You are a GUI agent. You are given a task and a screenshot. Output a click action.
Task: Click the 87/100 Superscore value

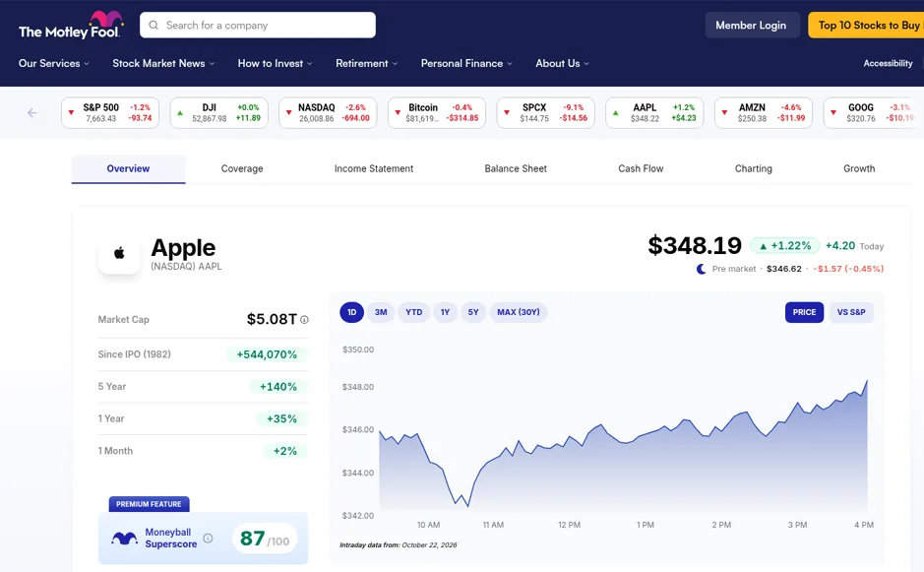[x=265, y=539]
